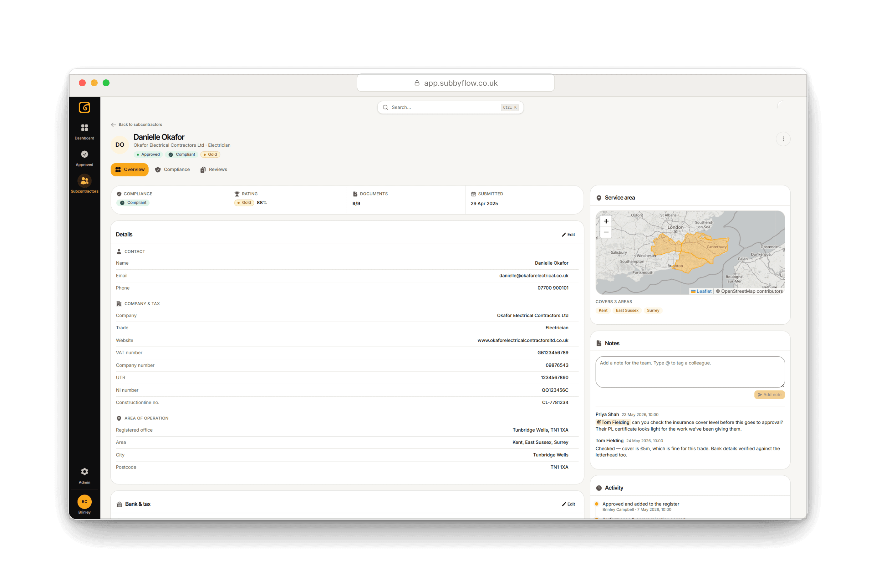The height and width of the screenshot is (588, 876).
Task: Click the Surrey area tag
Action: 653,311
